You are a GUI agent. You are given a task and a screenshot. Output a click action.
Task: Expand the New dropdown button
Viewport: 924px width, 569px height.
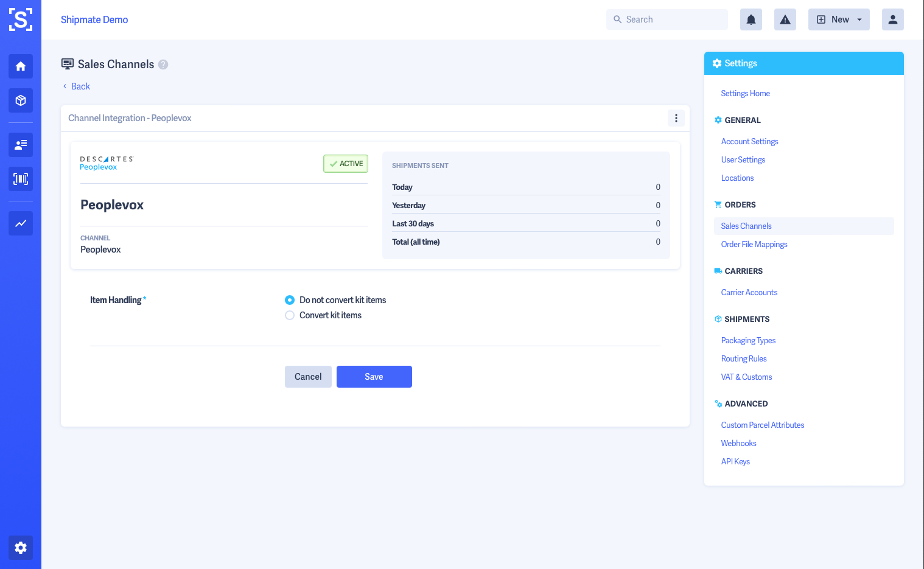pos(839,19)
